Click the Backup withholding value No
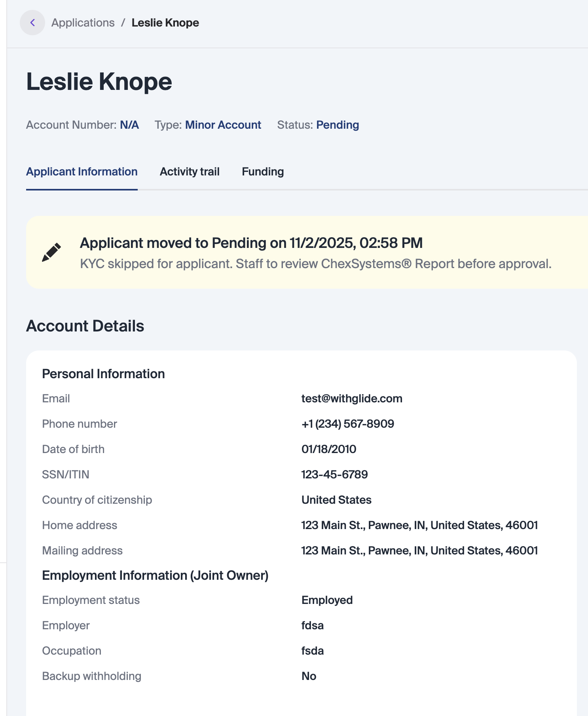The image size is (588, 716). click(x=309, y=676)
